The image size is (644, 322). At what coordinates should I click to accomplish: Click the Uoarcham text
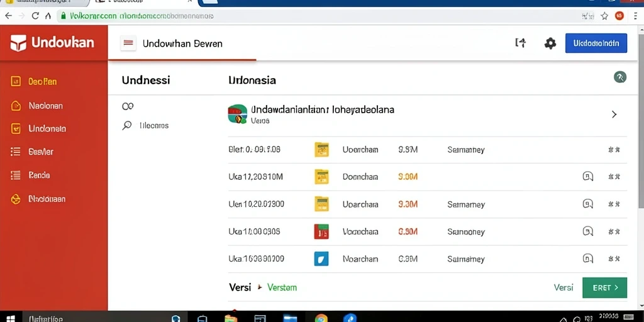pos(360,150)
